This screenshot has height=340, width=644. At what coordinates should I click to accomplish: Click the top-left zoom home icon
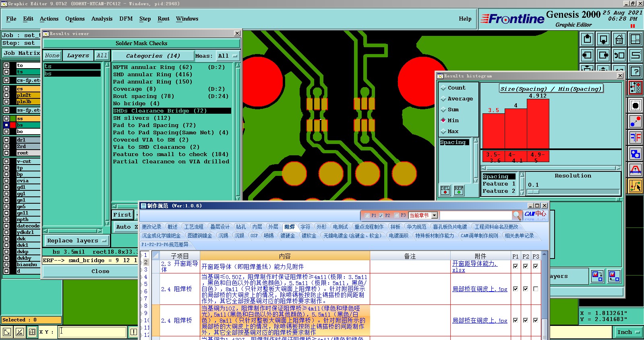(x=587, y=39)
